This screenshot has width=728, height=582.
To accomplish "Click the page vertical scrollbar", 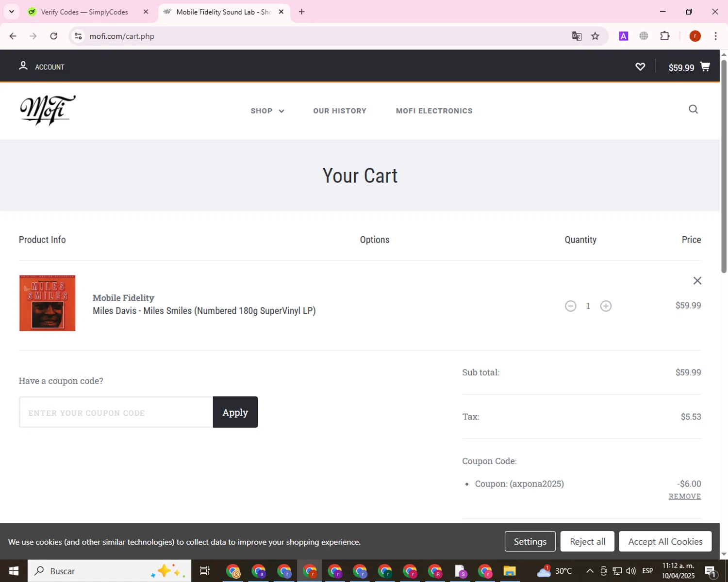I will [724, 166].
